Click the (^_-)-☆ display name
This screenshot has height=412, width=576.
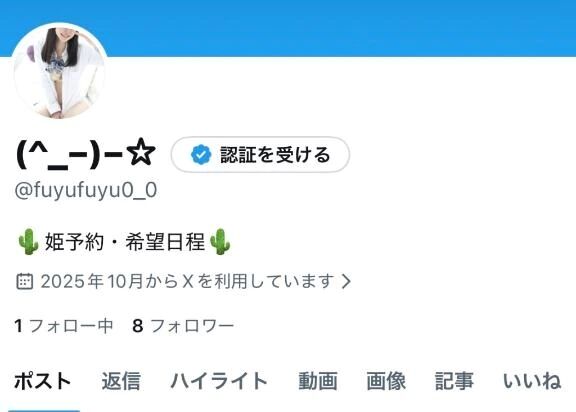pos(86,154)
